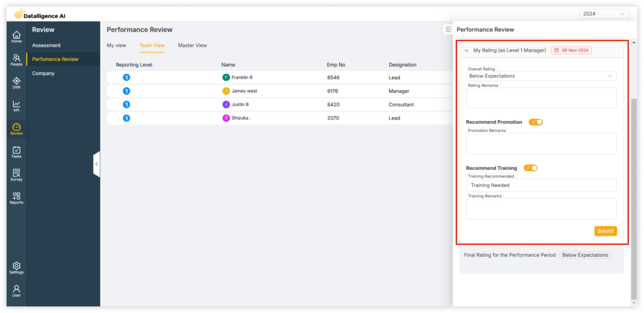Collapse the My Rating section chevron

(x=467, y=50)
